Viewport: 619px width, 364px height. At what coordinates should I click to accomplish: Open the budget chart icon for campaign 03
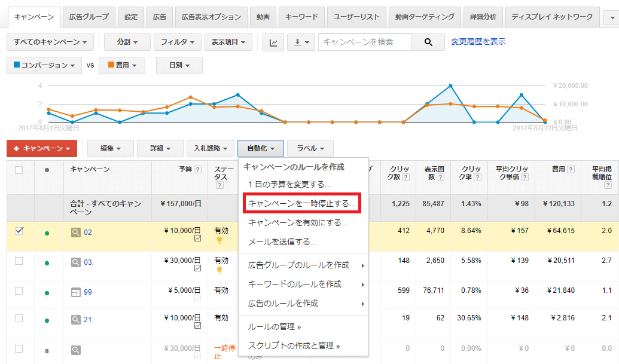pyautogui.click(x=198, y=268)
